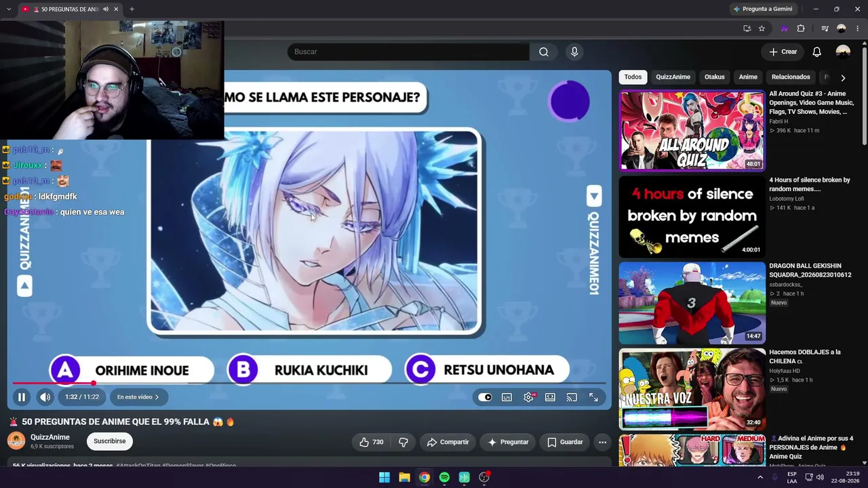The width and height of the screenshot is (868, 488).
Task: Click the 1:32 / 11:22 time display
Action: pyautogui.click(x=82, y=397)
